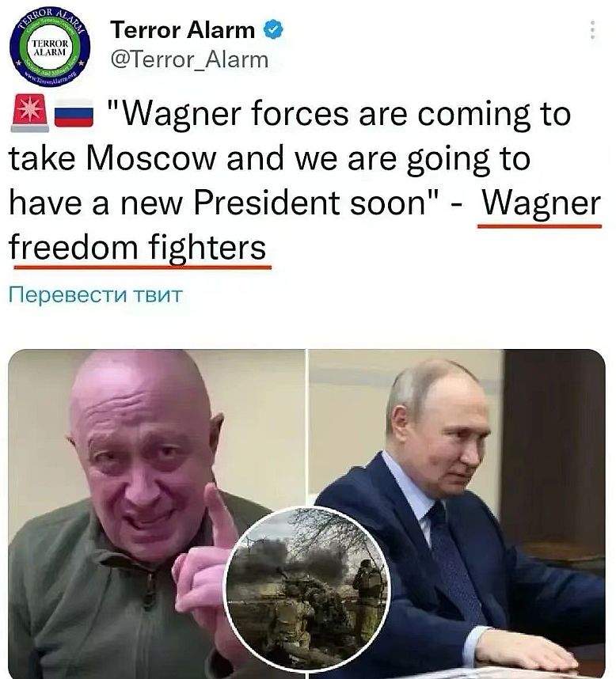Open the left photo of man in green jacket
This screenshot has height=679, width=616.
tap(157, 514)
